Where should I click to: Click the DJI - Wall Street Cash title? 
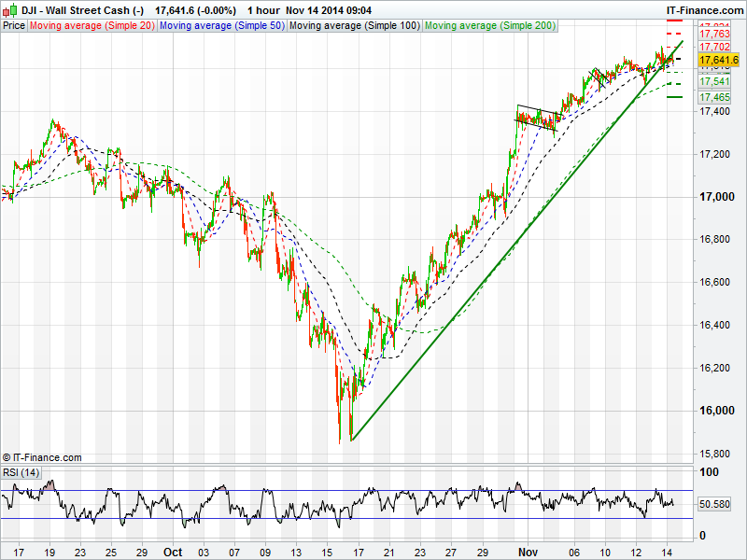(82, 10)
